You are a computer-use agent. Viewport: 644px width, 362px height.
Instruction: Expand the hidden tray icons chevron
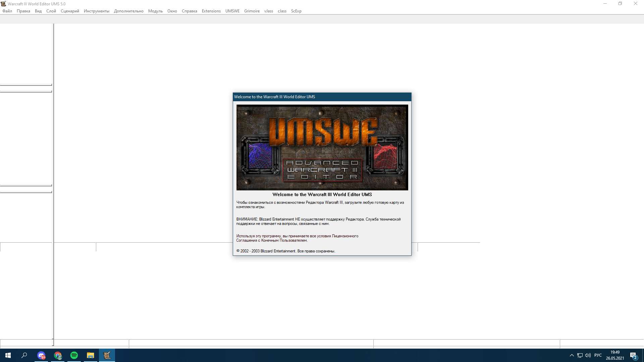point(572,355)
